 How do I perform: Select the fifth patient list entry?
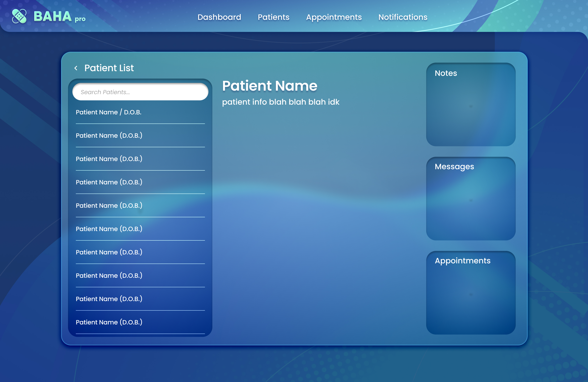(109, 206)
